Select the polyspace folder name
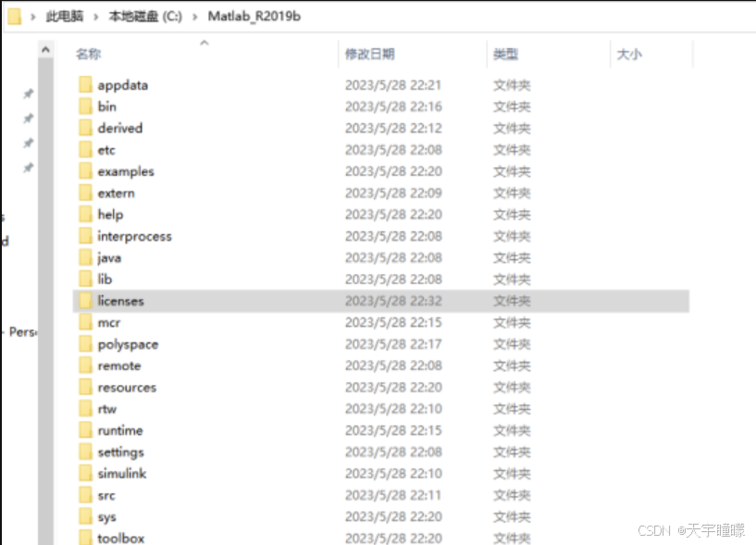Screen dimensions: 756x545 pos(128,345)
